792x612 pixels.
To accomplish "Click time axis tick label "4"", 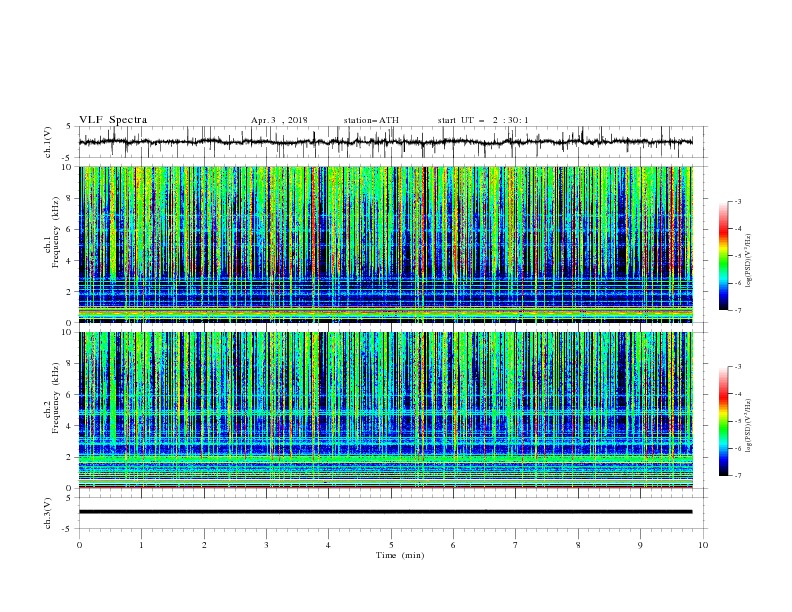I will pos(328,545).
